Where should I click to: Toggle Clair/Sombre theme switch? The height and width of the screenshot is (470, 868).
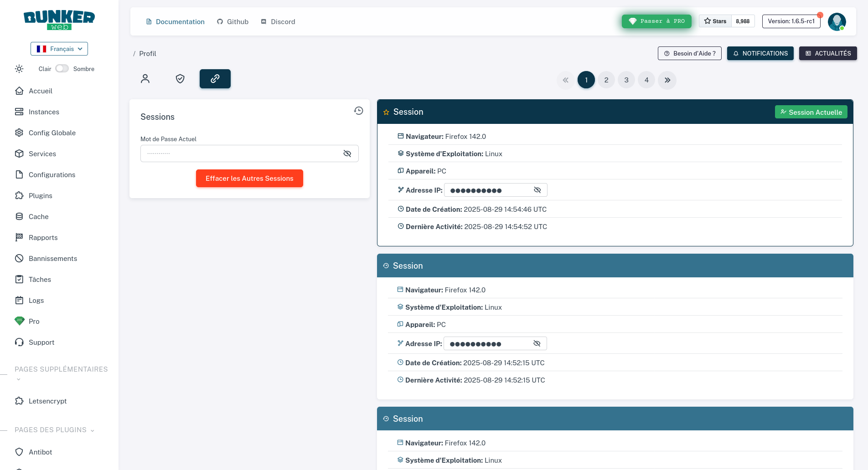tap(62, 68)
